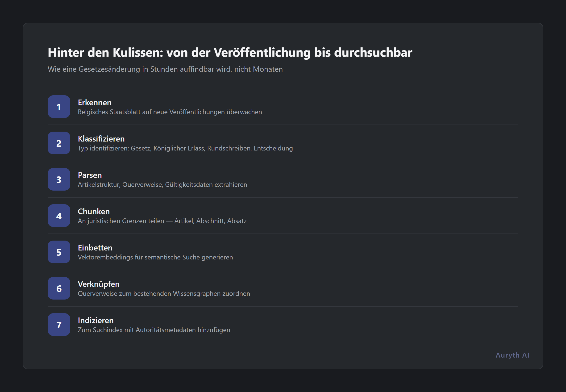Click the step 2 number badge
566x392 pixels.
coord(59,143)
